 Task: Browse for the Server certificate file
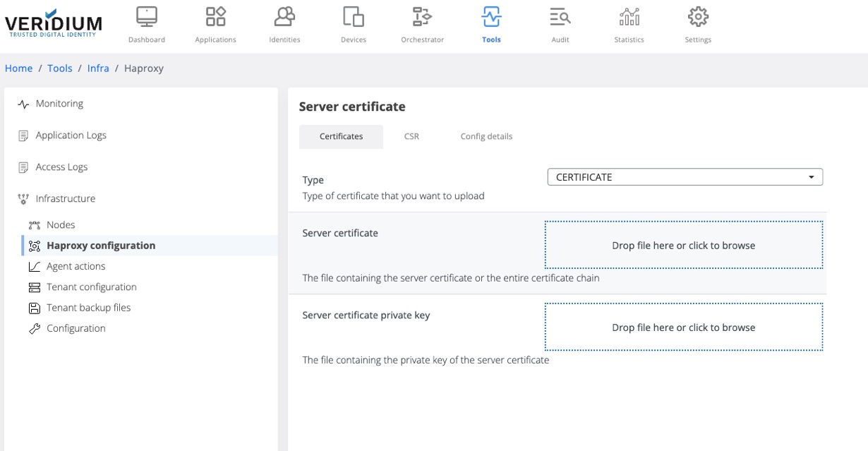click(683, 246)
